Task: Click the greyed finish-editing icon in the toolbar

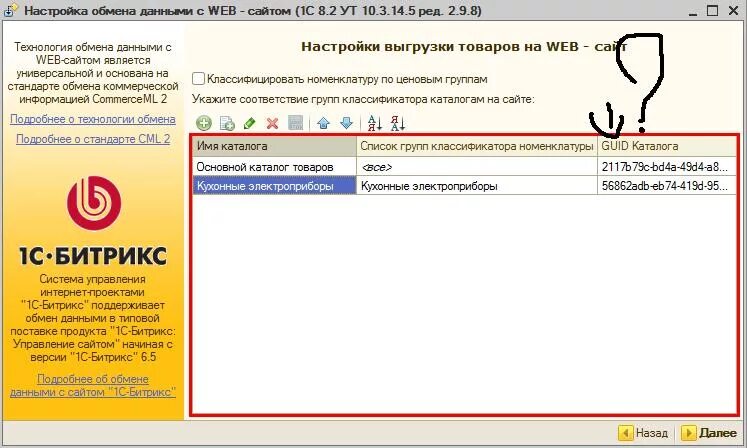Action: pyautogui.click(x=295, y=123)
